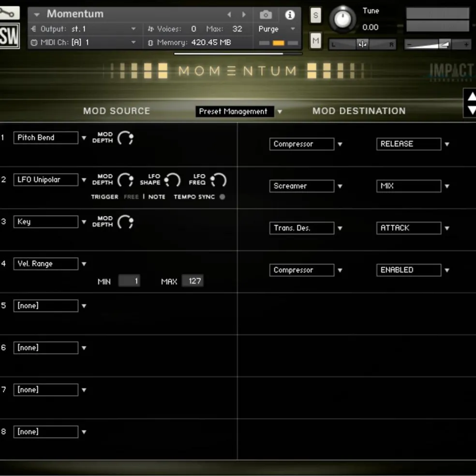The height and width of the screenshot is (476, 476).
Task: Click the MOMENTUM title logo
Action: [x=237, y=71]
